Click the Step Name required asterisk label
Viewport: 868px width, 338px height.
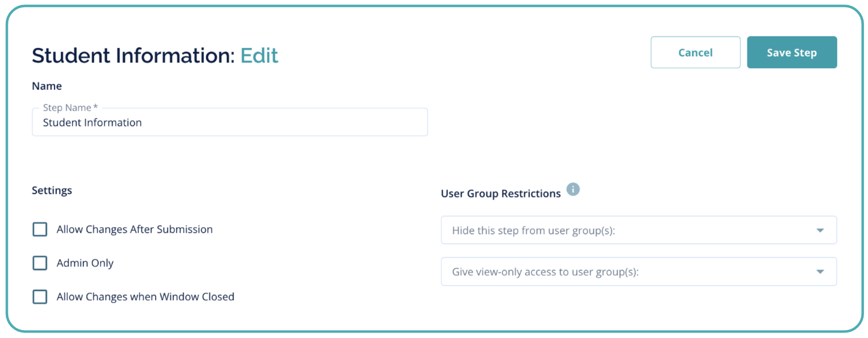coord(70,107)
